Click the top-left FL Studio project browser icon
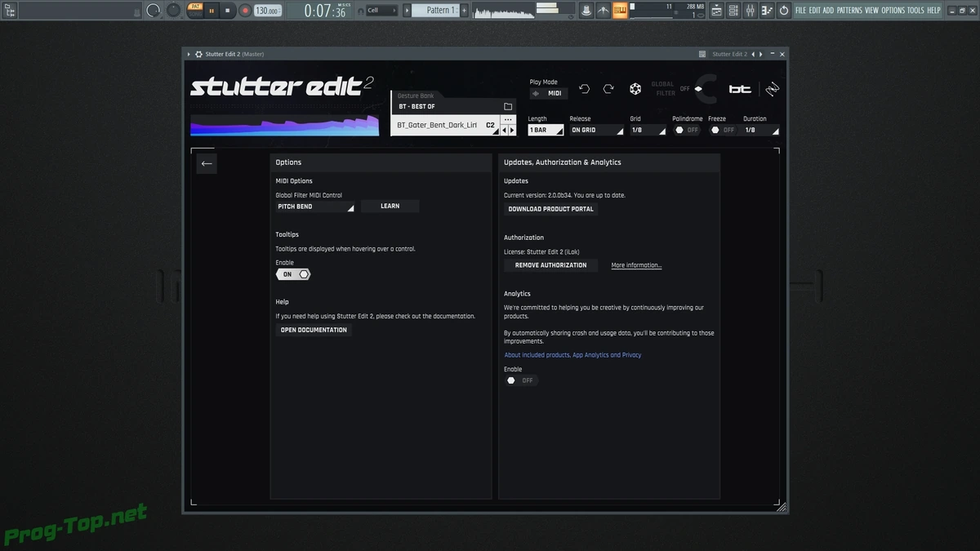 [11, 11]
